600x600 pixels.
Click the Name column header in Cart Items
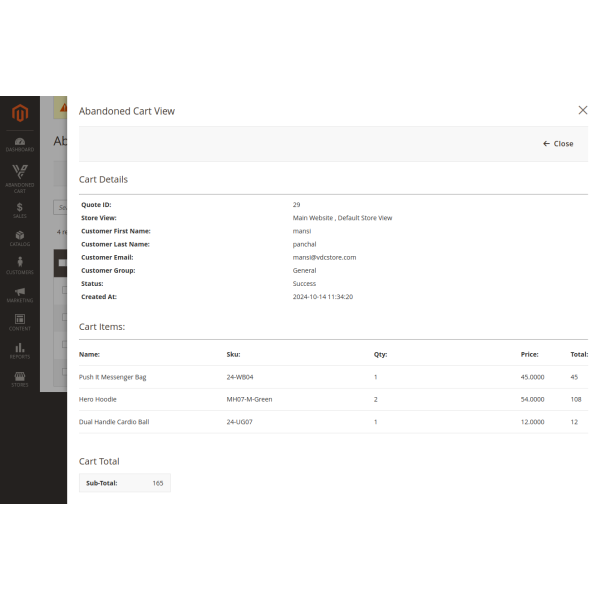point(89,354)
